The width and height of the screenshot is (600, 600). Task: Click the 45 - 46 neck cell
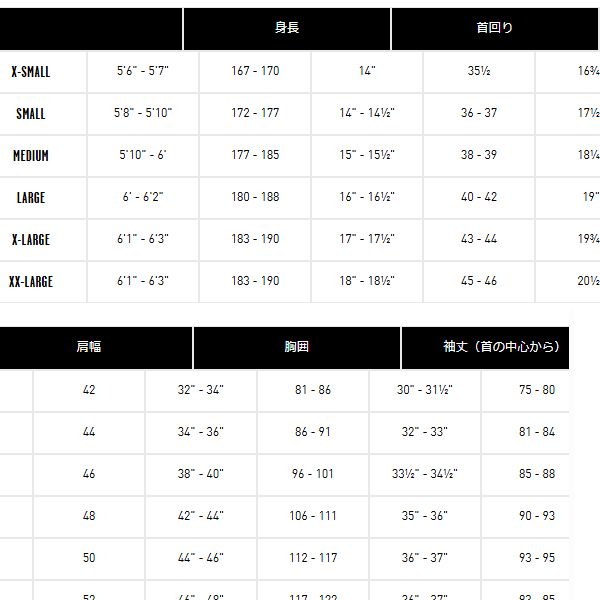[479, 282]
